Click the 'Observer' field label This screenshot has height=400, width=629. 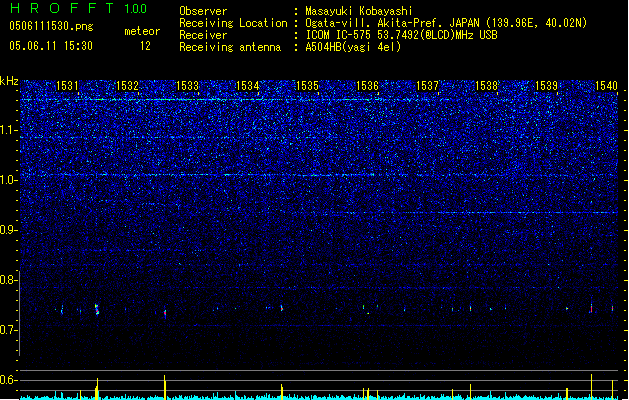click(203, 11)
